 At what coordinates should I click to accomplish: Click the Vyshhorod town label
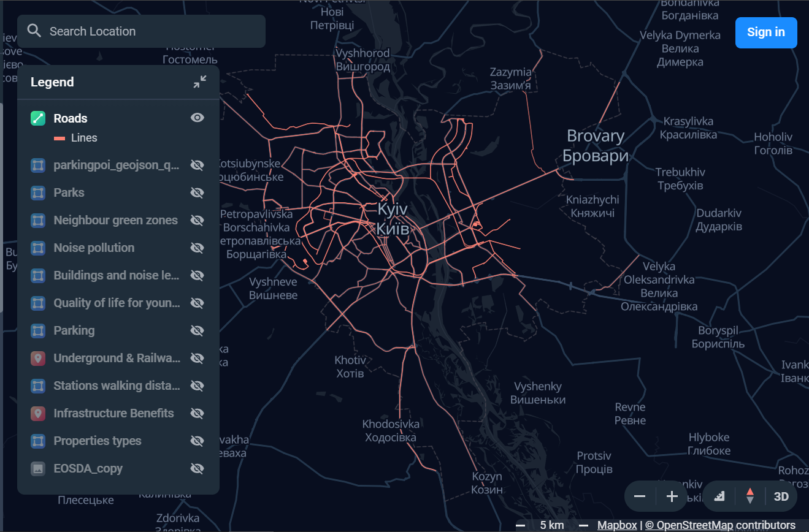tap(362, 59)
